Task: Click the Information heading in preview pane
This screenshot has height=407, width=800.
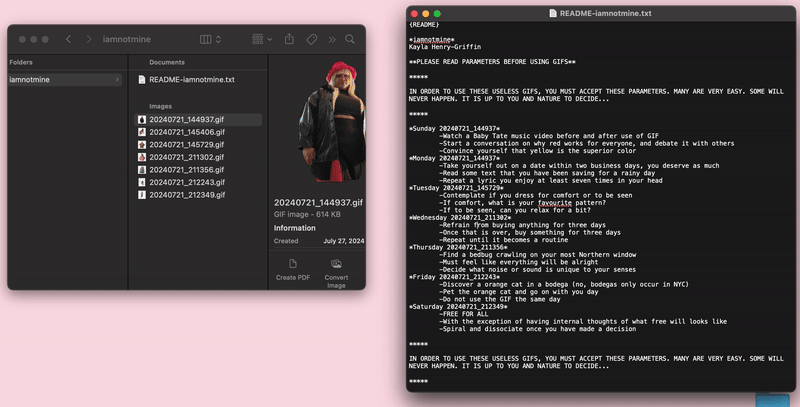Action: coord(294,228)
